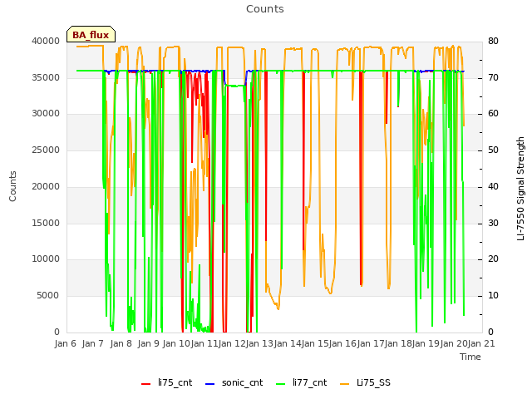This screenshot has height=399, width=532.
Task: Click the 10000 tick label
Action: coord(46,259)
